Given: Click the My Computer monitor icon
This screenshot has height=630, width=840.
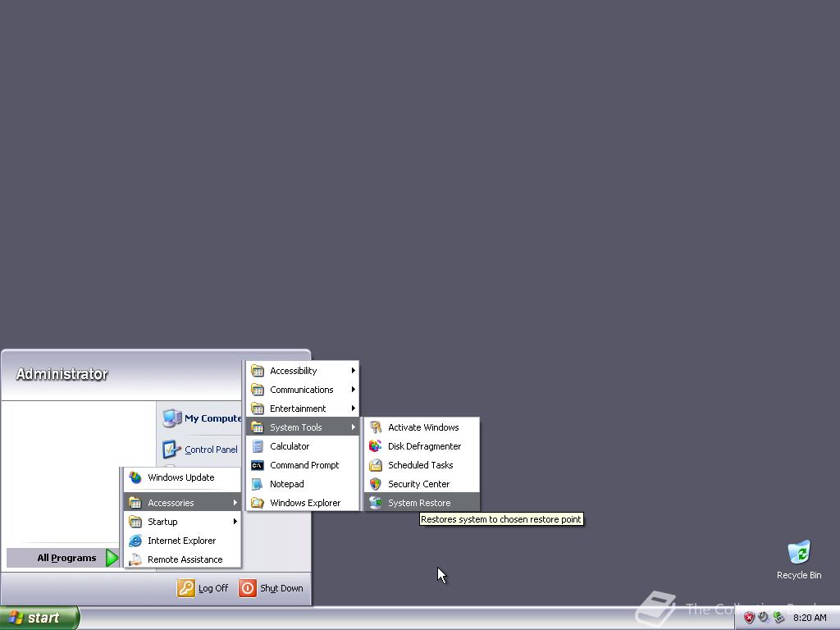Looking at the screenshot, I should pyautogui.click(x=172, y=418).
